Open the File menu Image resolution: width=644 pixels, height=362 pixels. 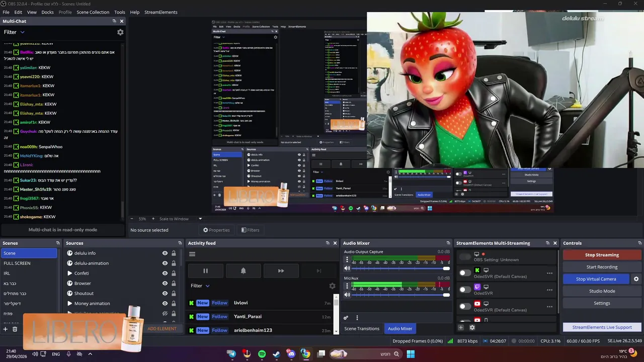6,12
